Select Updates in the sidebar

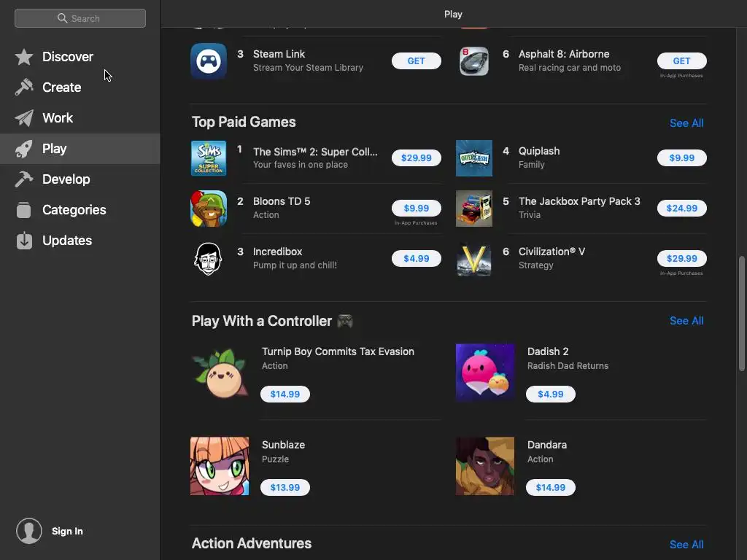80,241
